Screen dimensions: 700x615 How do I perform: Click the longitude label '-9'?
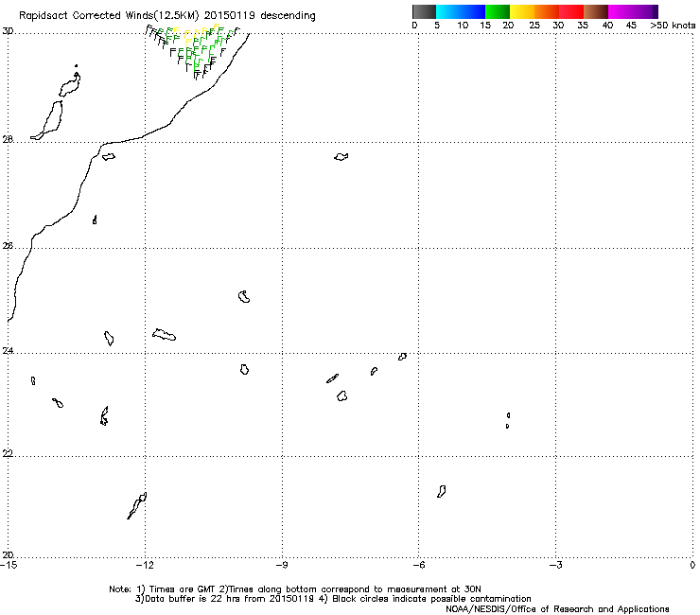pos(282,565)
